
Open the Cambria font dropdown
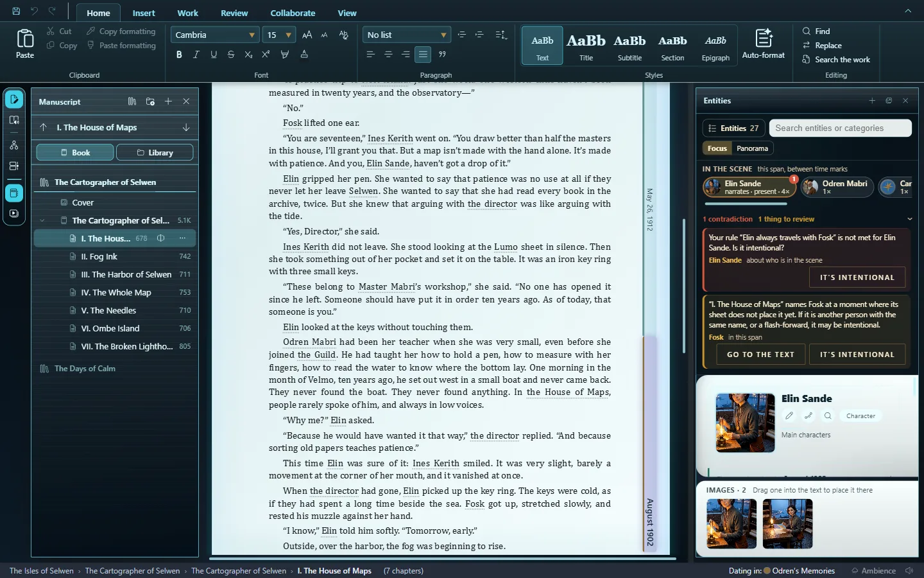[x=215, y=35]
